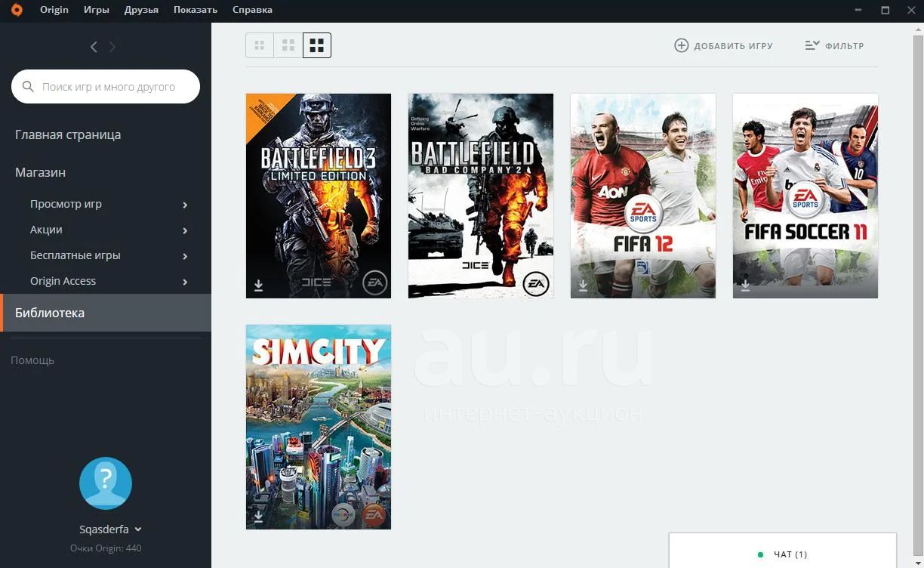The image size is (924, 568).
Task: Click download icon on Battlefield 3 tile
Action: pos(258,285)
